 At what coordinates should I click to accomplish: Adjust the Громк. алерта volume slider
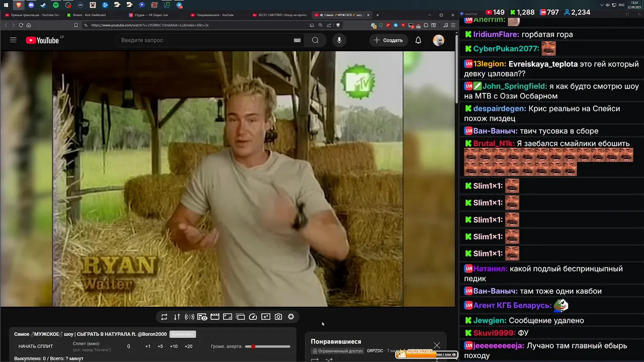pos(268,346)
